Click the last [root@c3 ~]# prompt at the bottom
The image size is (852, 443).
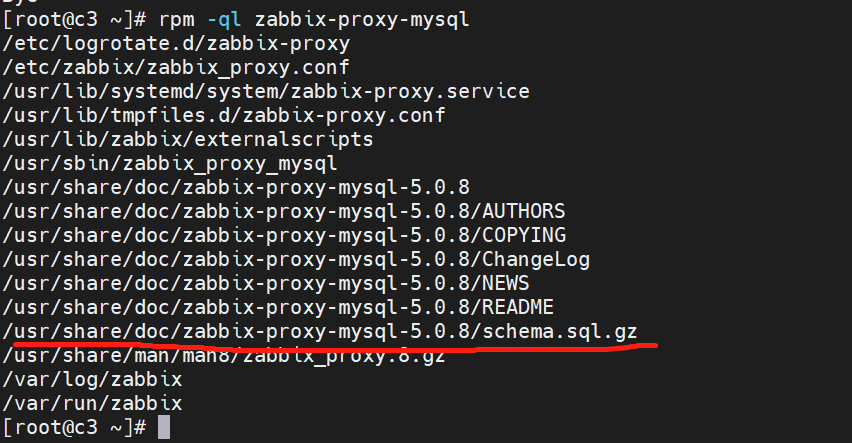pos(75,428)
